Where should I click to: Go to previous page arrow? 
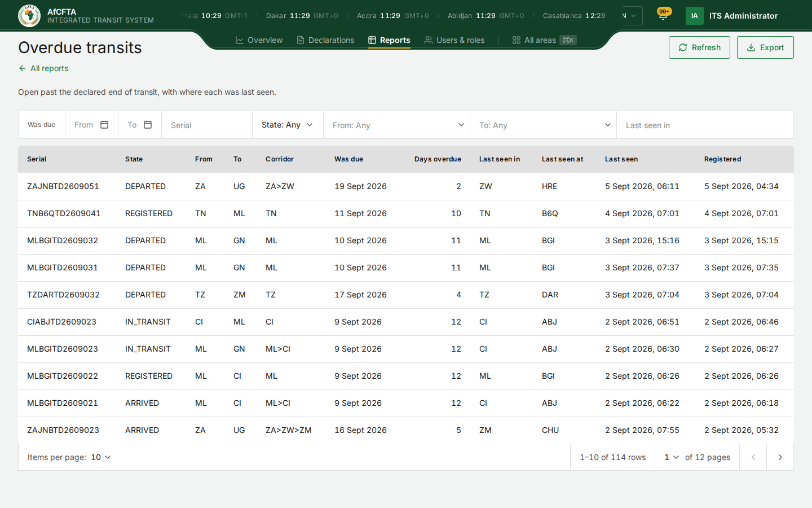click(753, 457)
